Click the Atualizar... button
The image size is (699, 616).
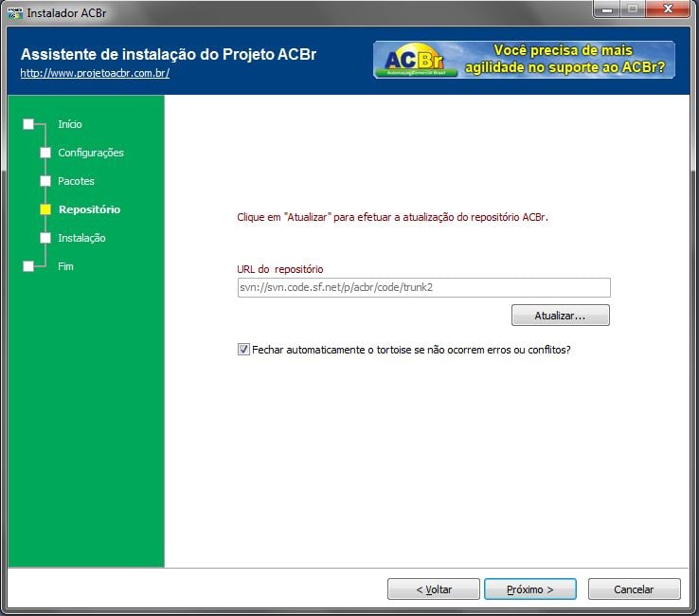click(561, 316)
